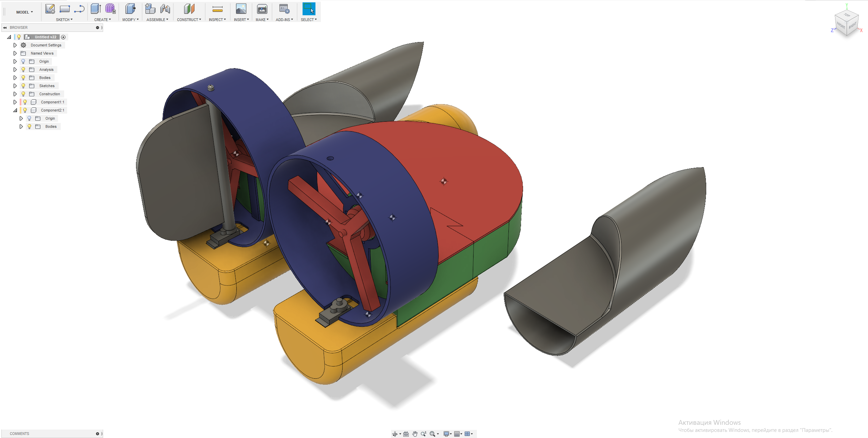
Task: Activate Untitled v22 radio button
Action: click(x=63, y=37)
